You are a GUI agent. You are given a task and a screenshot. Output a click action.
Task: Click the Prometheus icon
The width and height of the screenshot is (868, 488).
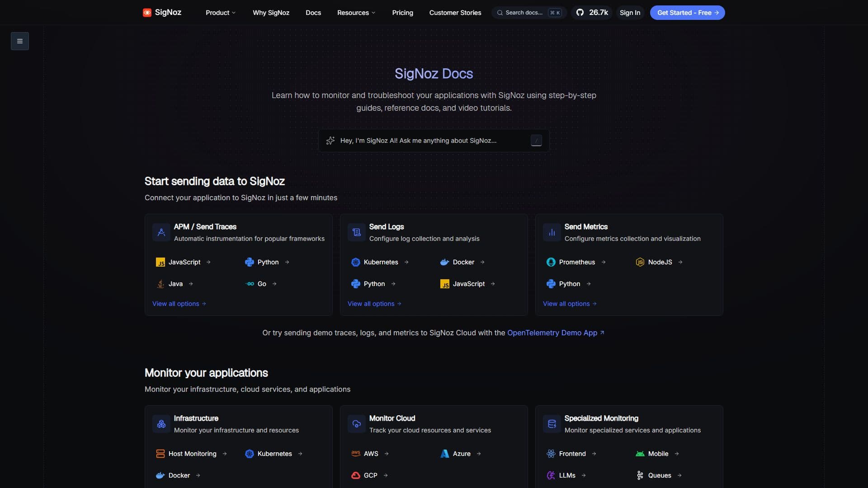coord(551,262)
